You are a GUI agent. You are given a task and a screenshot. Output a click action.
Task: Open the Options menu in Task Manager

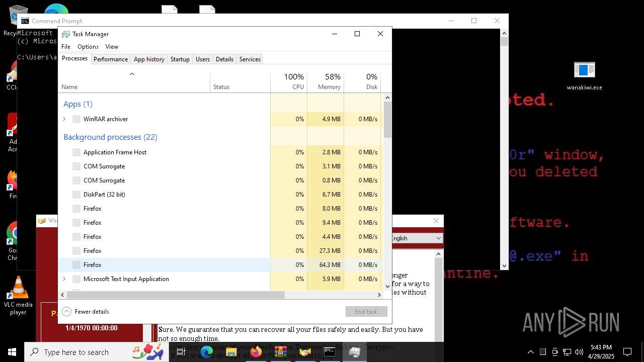[88, 46]
